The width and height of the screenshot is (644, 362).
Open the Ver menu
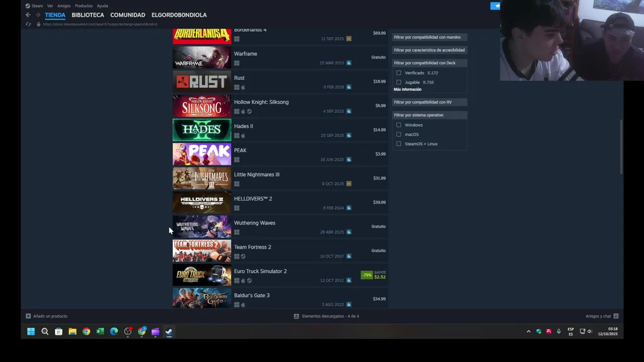[50, 6]
